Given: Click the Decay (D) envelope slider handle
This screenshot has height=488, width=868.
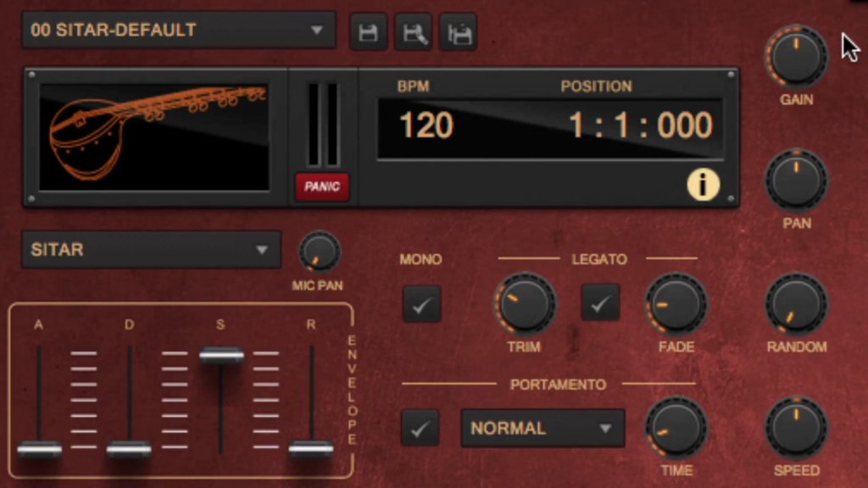Looking at the screenshot, I should 129,449.
